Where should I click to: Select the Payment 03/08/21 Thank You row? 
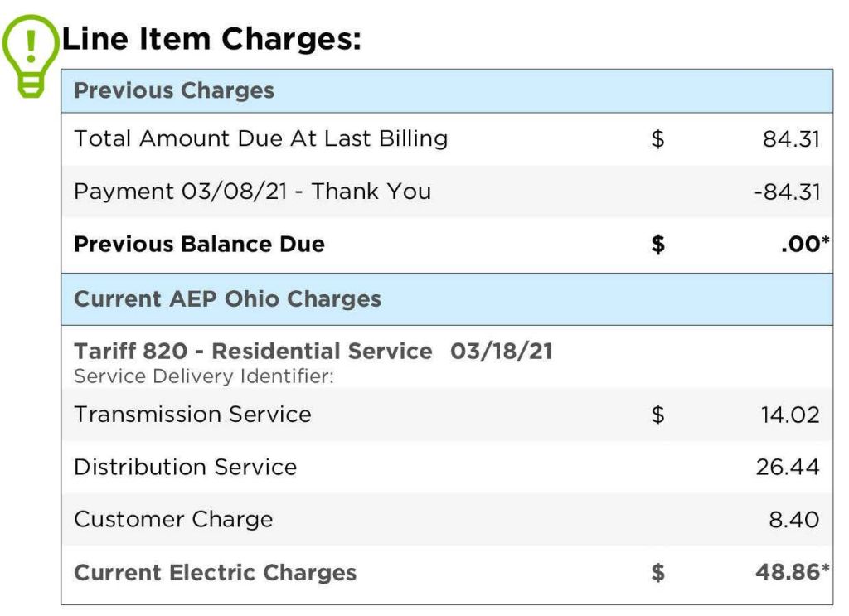[x=252, y=192]
